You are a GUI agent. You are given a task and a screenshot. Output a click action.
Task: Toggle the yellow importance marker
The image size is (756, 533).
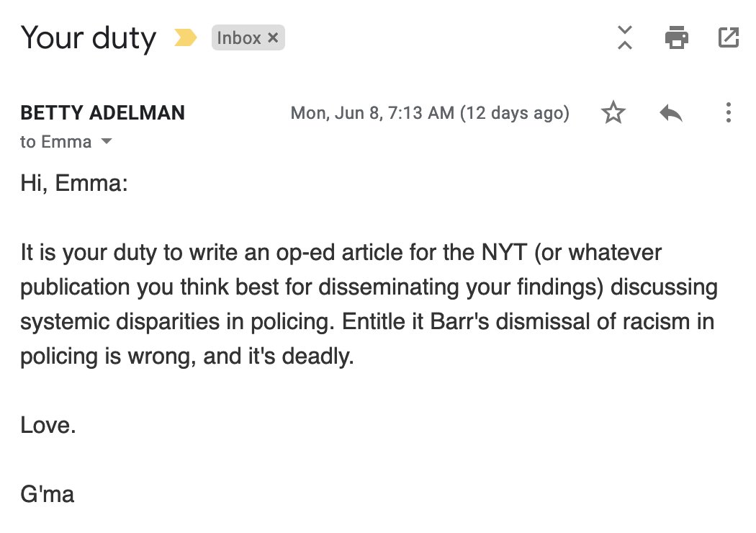tap(186, 38)
